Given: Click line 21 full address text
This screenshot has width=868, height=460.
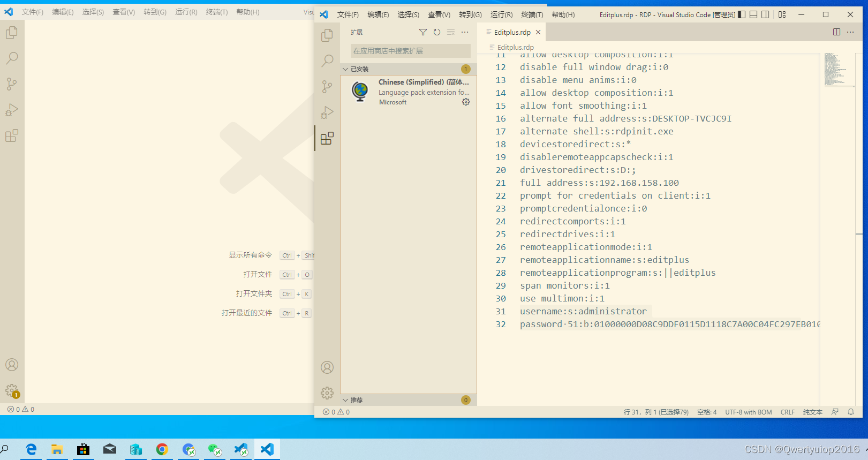Looking at the screenshot, I should point(599,183).
